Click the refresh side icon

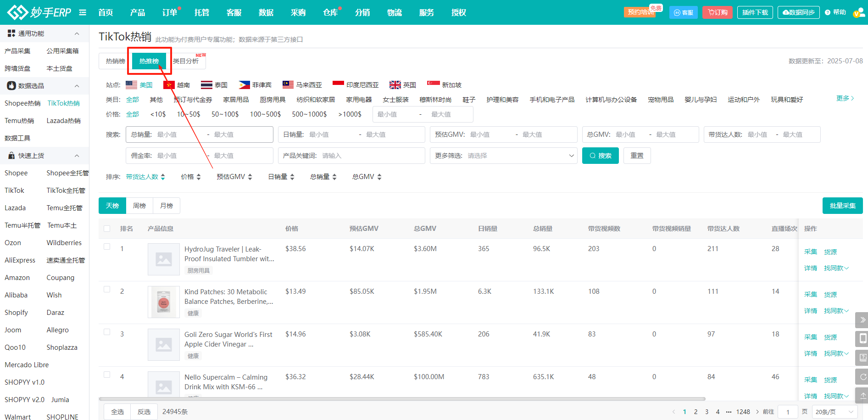tap(862, 377)
